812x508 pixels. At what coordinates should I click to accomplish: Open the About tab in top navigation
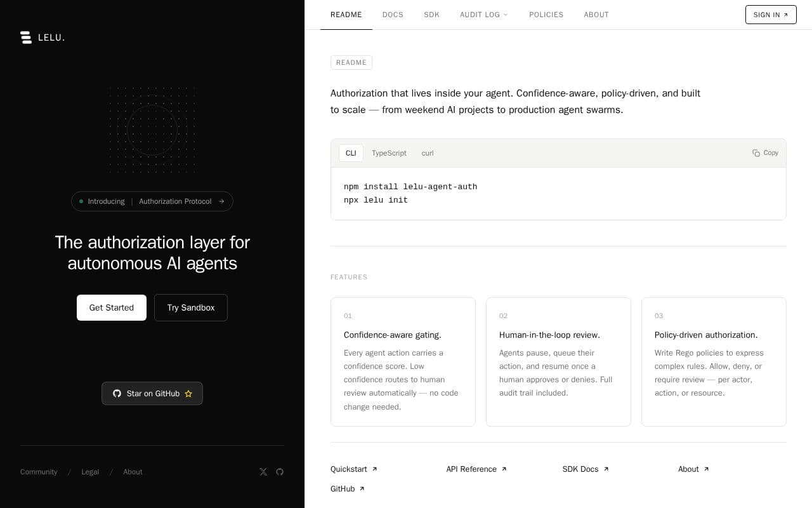pos(596,15)
